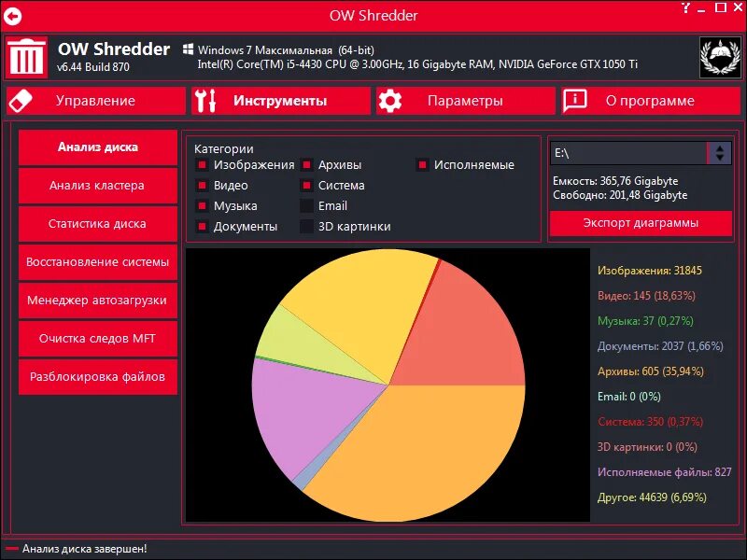747x560 pixels.
Task: Open Менеджер автозагрузки tool
Action: [x=98, y=300]
